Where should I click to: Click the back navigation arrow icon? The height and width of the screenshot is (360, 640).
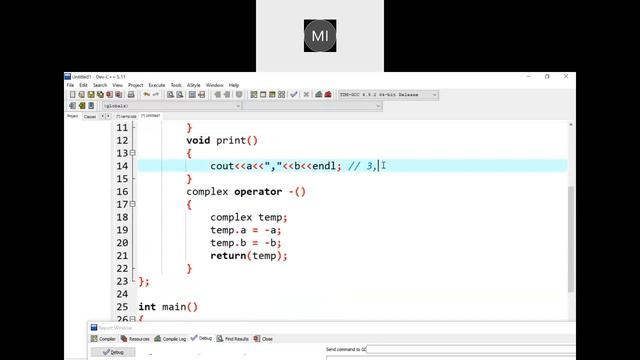tap(217, 95)
